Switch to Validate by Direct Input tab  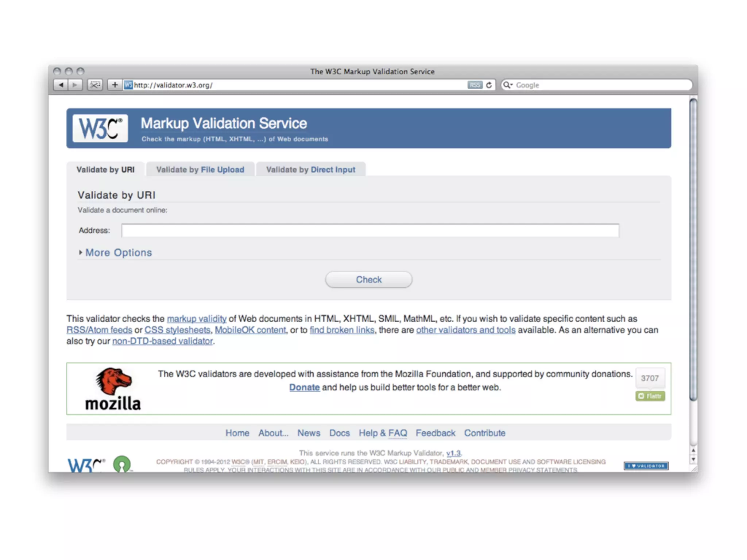(310, 170)
